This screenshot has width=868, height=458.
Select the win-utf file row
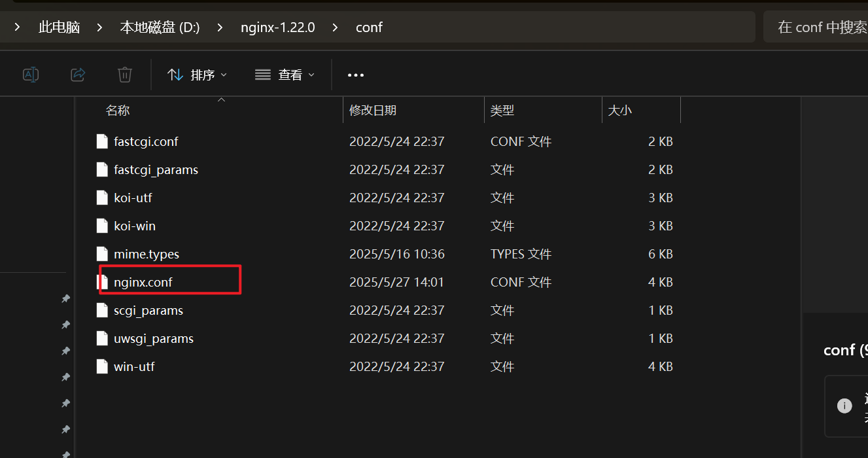click(135, 366)
